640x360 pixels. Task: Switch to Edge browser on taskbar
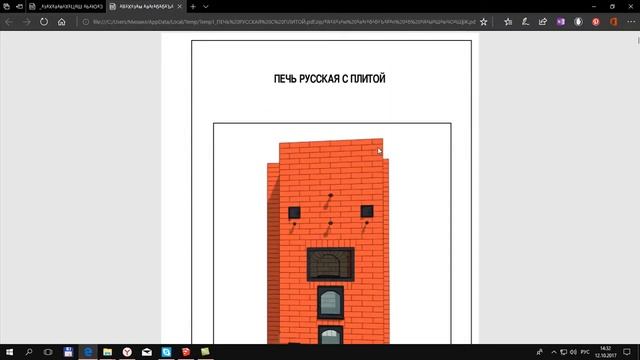[88, 352]
